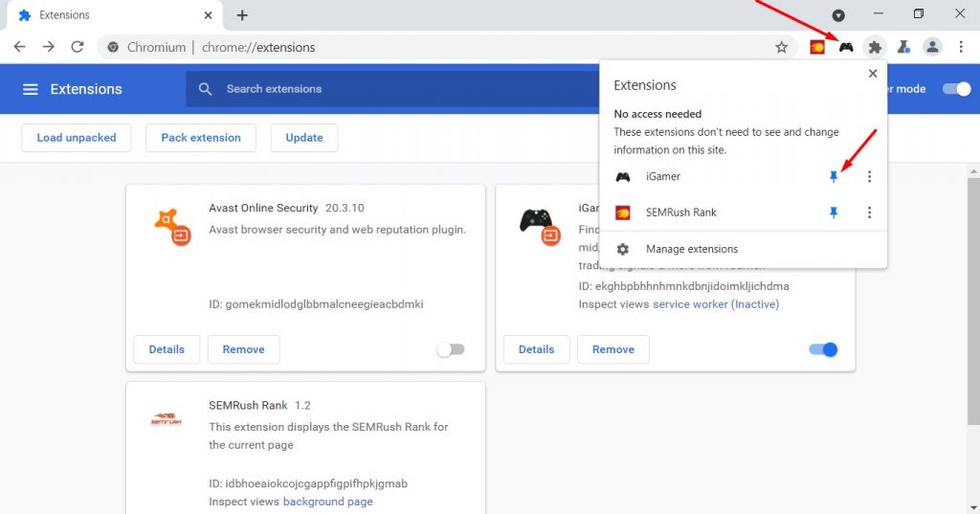Open a new browser tab
Viewport: 980px width, 514px height.
pyautogui.click(x=242, y=15)
